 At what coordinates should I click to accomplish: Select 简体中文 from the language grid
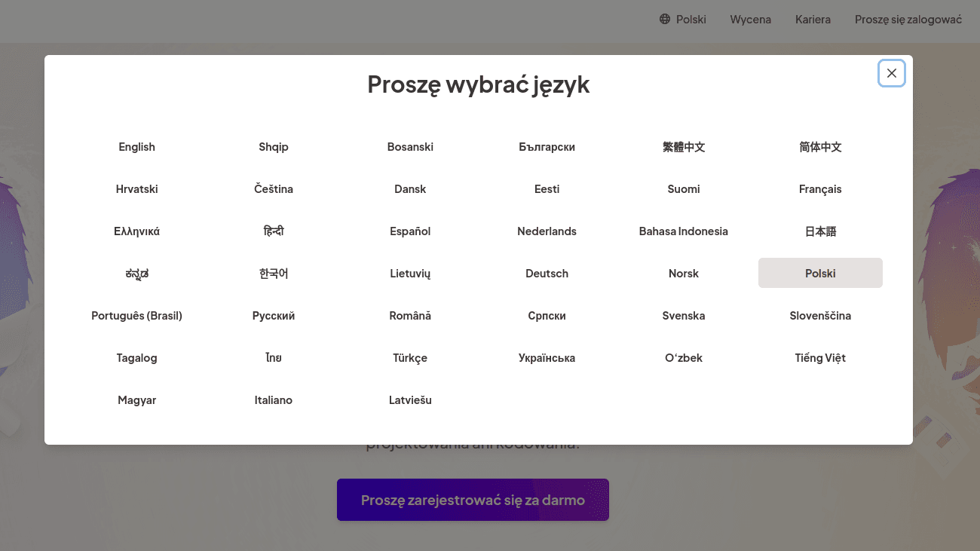pos(820,146)
